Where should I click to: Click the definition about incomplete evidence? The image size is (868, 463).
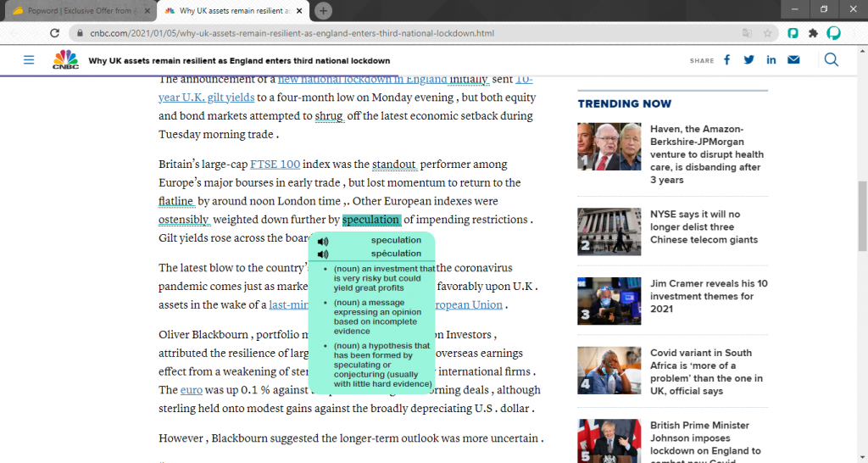coord(377,317)
